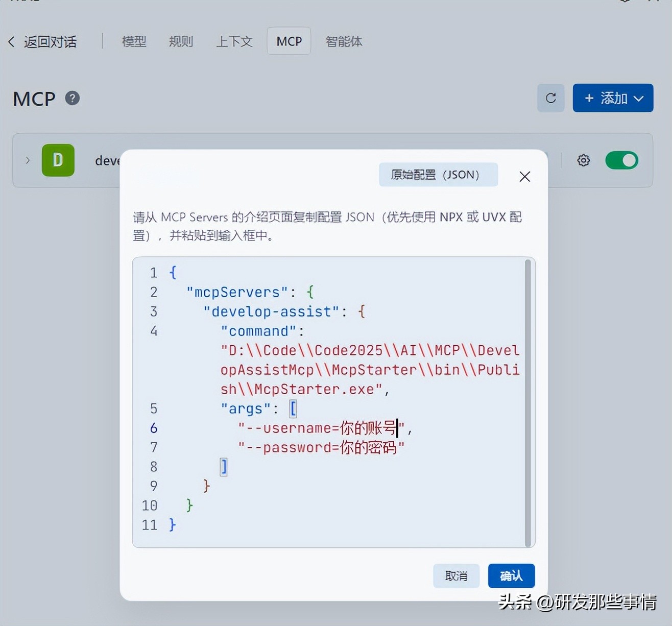Image resolution: width=672 pixels, height=626 pixels.
Task: Click the "command" key in editor
Action: (259, 331)
